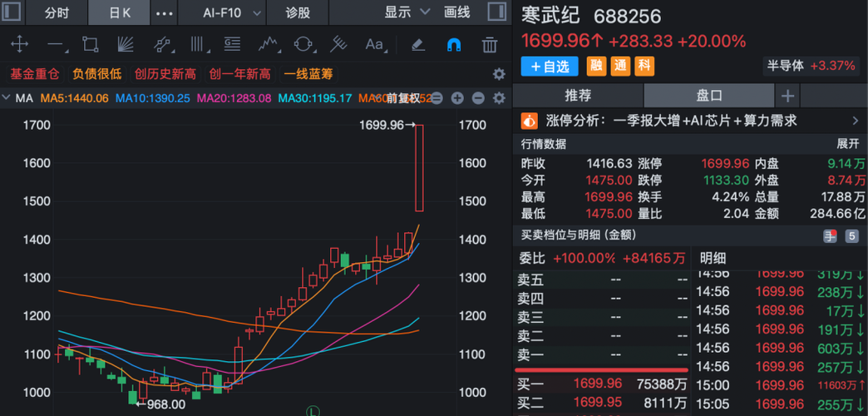This screenshot has width=868, height=416.
Task: Zoom in chart with plus icon
Action: point(457,99)
